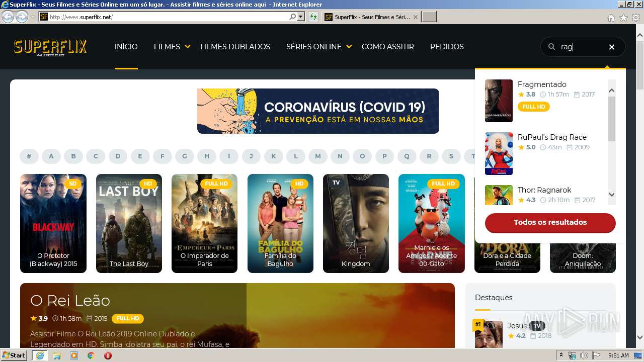Filter by letter M
The image size is (644, 362).
pyautogui.click(x=318, y=156)
